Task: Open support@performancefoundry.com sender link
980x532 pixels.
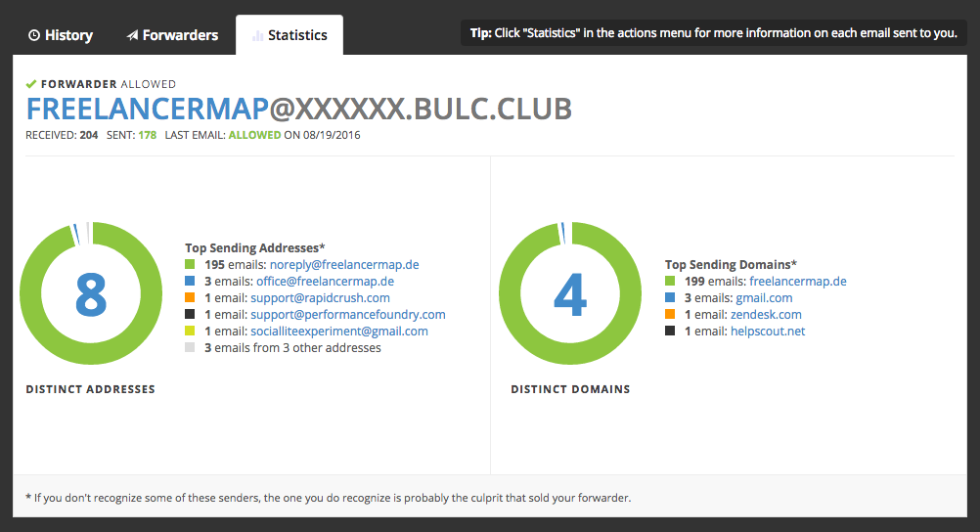Action: (348, 315)
